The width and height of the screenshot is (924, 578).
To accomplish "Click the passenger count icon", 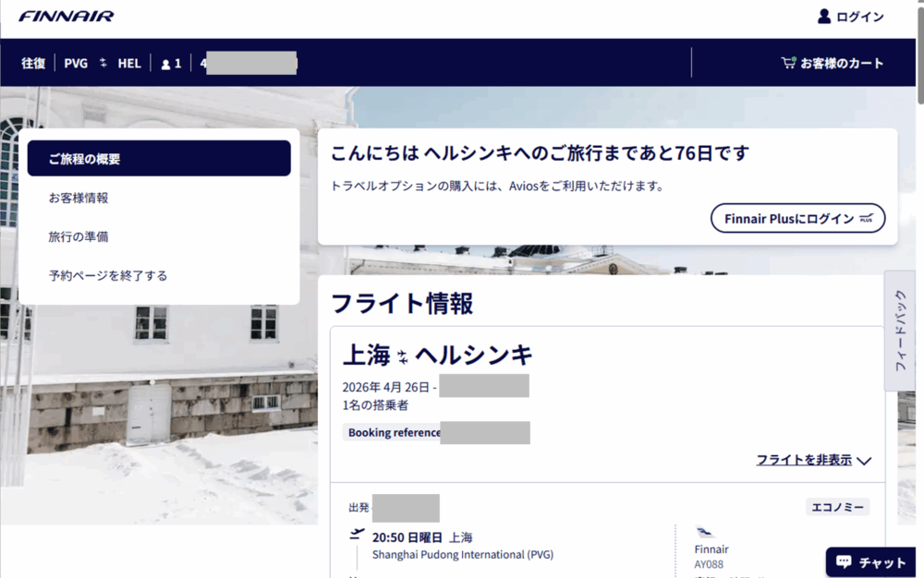I will coord(165,64).
